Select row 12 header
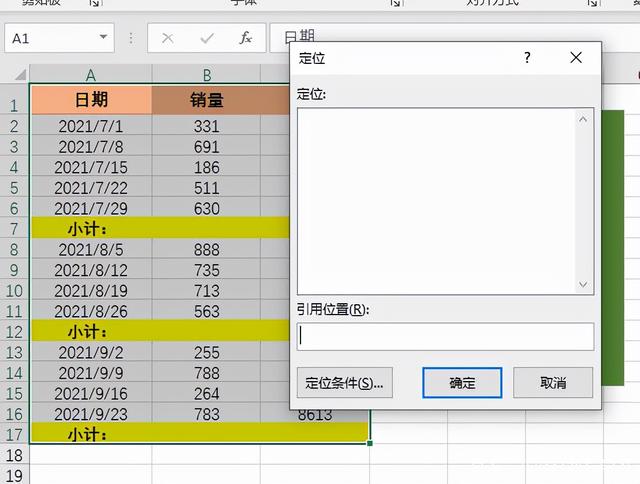This screenshot has width=640, height=484. [x=14, y=331]
